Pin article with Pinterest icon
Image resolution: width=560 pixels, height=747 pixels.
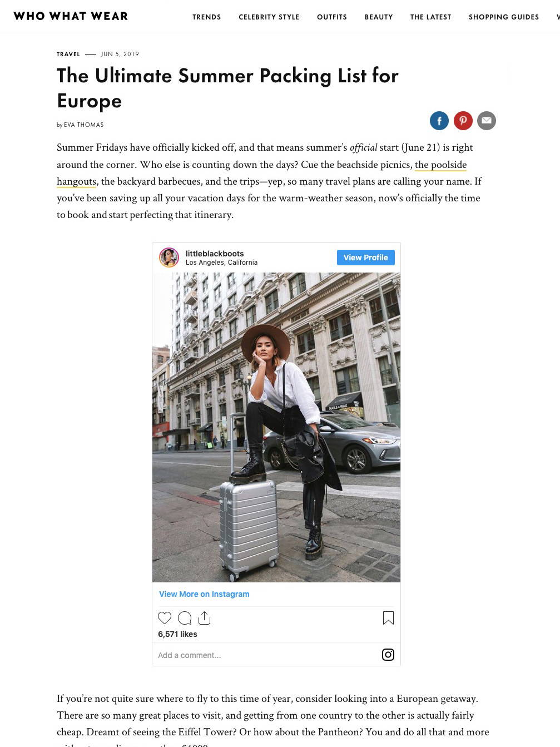[463, 121]
